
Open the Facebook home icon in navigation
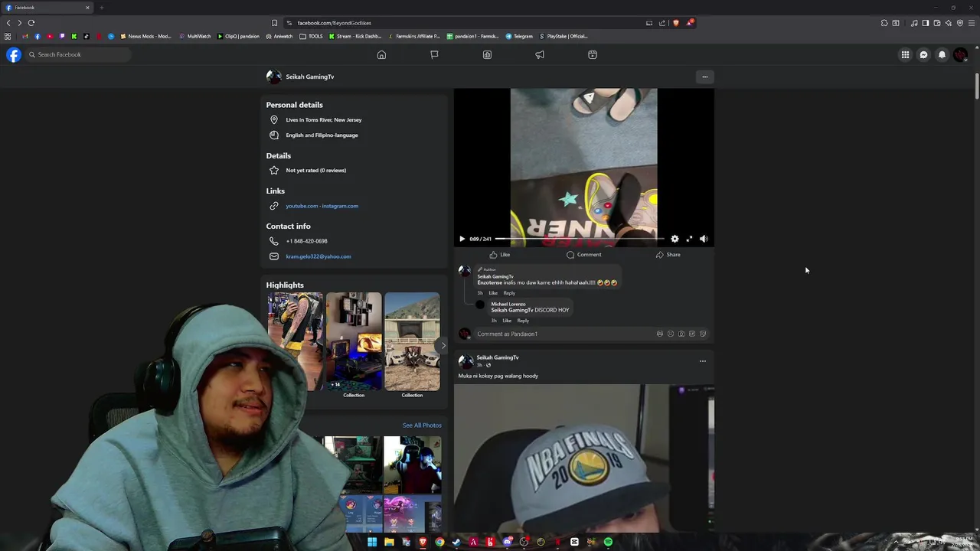(x=381, y=55)
